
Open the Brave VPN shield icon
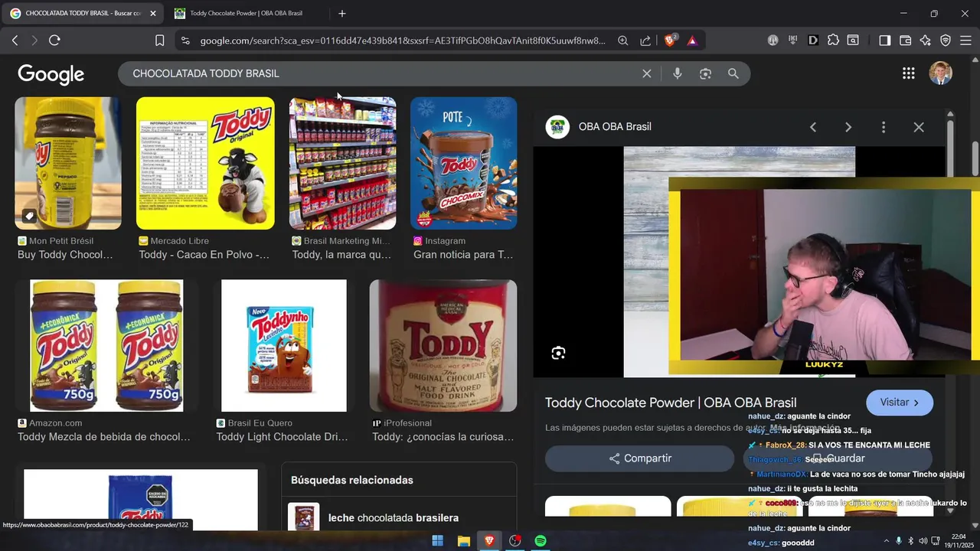[x=946, y=41]
